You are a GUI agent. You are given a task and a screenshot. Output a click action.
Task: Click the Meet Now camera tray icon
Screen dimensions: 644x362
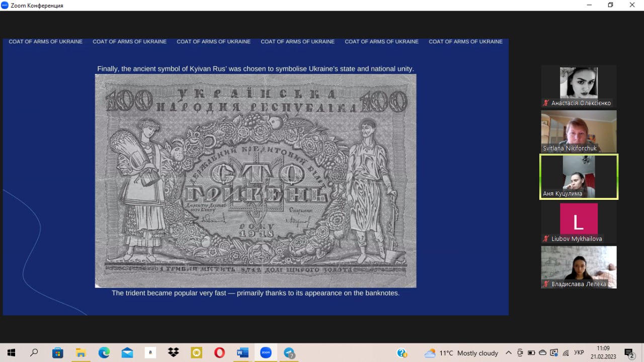pyautogui.click(x=520, y=353)
